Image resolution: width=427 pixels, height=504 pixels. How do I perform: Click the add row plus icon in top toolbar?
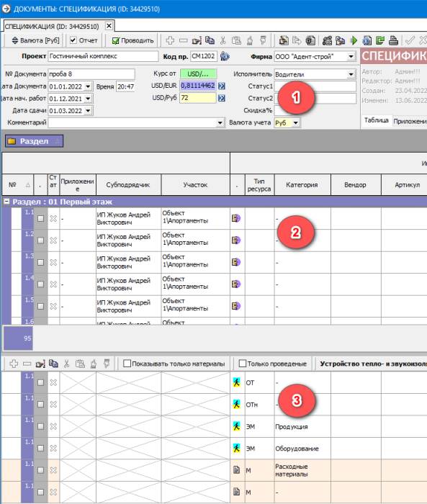point(170,40)
